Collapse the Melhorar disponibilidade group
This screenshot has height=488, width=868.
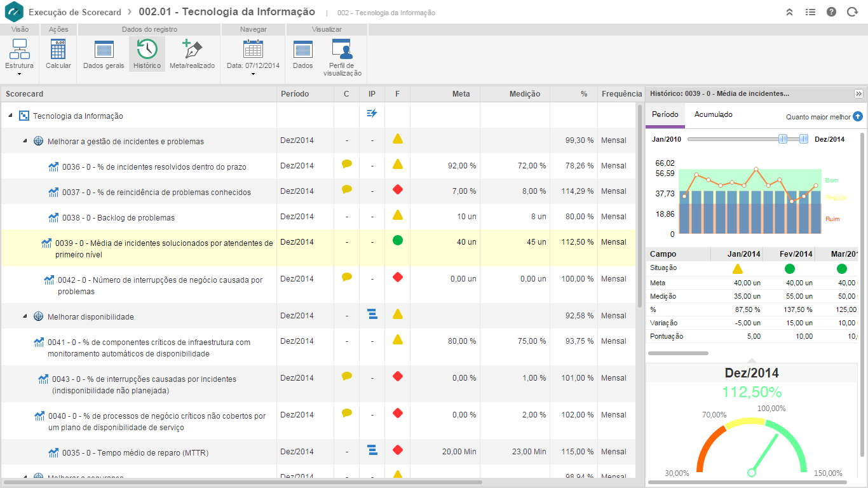coord(25,316)
